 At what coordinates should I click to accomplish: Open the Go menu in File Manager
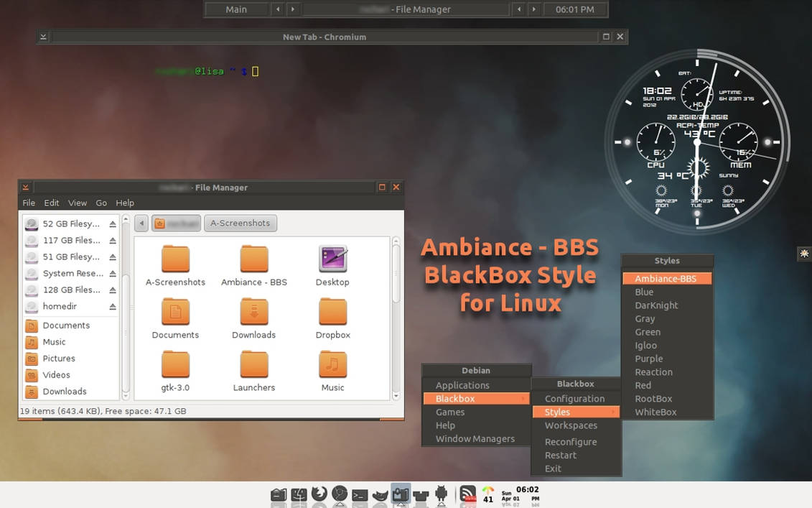click(x=101, y=203)
